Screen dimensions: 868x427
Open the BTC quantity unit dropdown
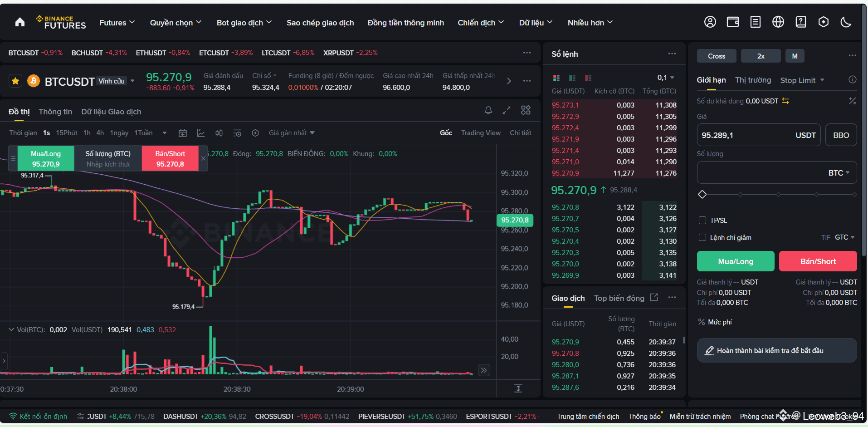click(x=839, y=173)
